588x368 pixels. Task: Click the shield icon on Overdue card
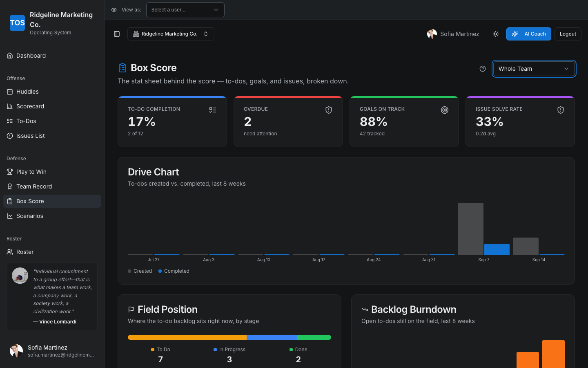point(329,110)
